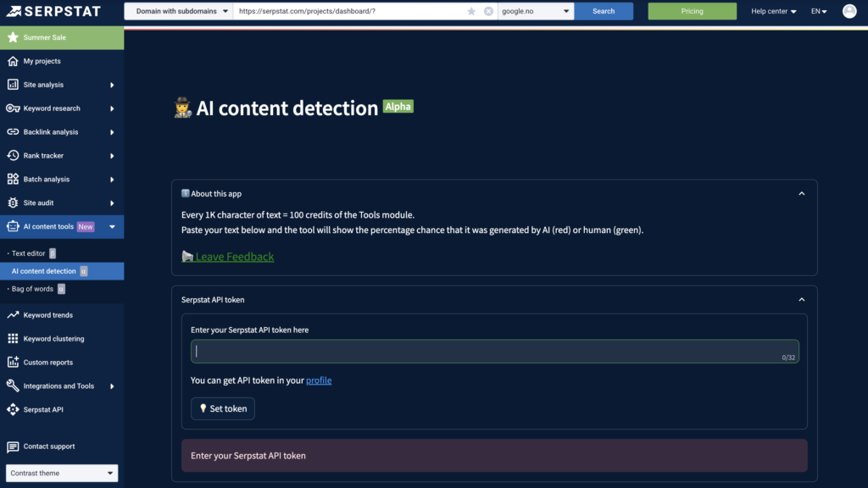Click the Custom reports chart icon
The height and width of the screenshot is (488, 868).
[13, 363]
